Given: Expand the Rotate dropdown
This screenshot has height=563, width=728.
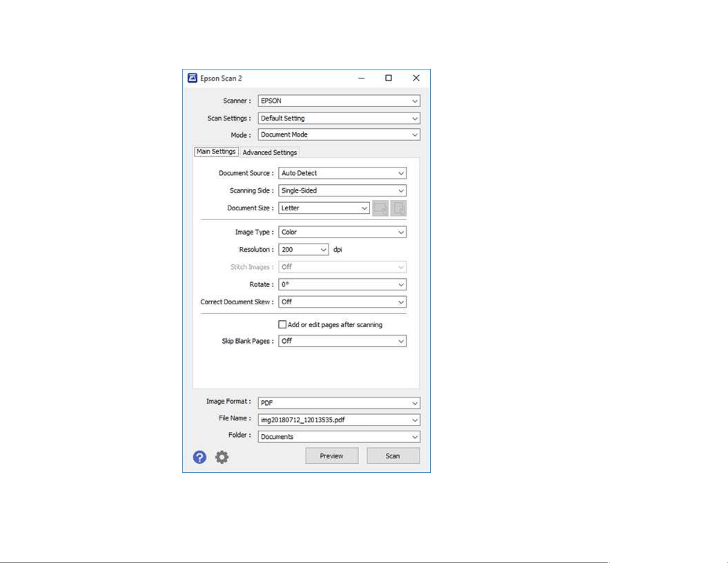Looking at the screenshot, I should [x=342, y=284].
